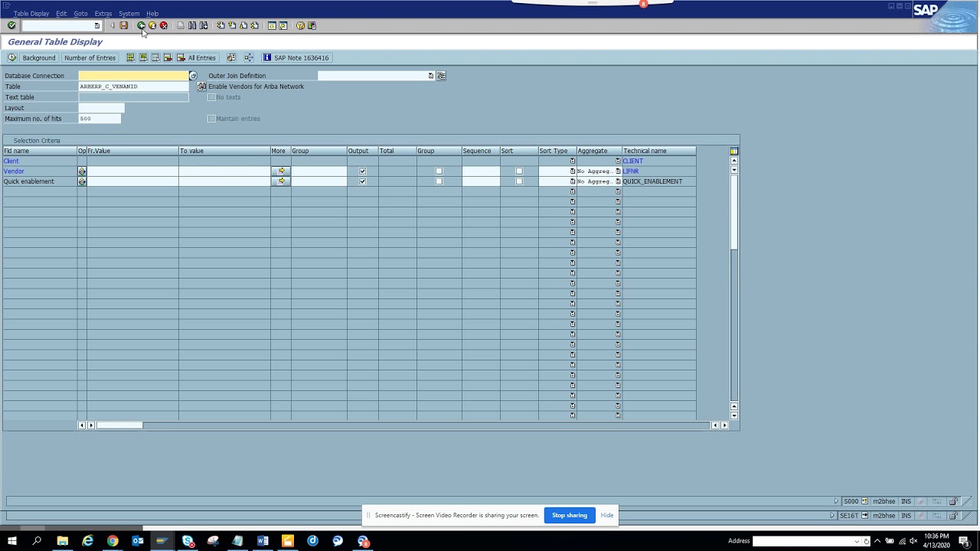Open Google Chrome from taskbar
This screenshot has width=980, height=551.
tap(113, 541)
